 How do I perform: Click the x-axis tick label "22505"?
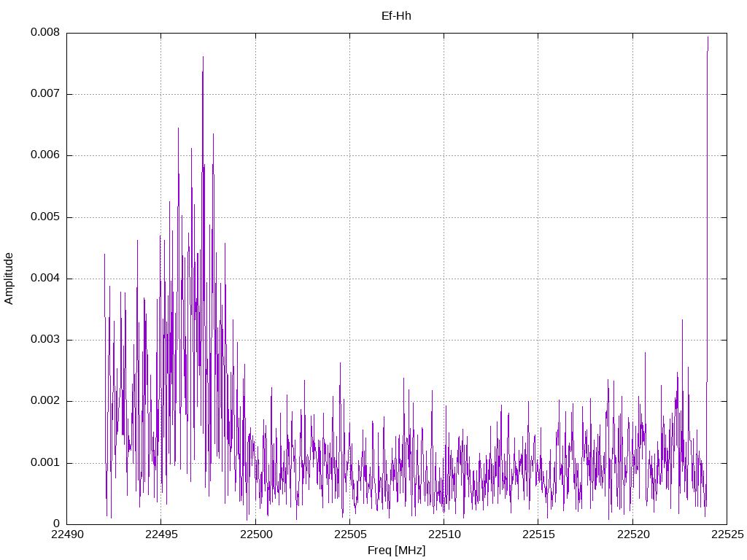349,534
